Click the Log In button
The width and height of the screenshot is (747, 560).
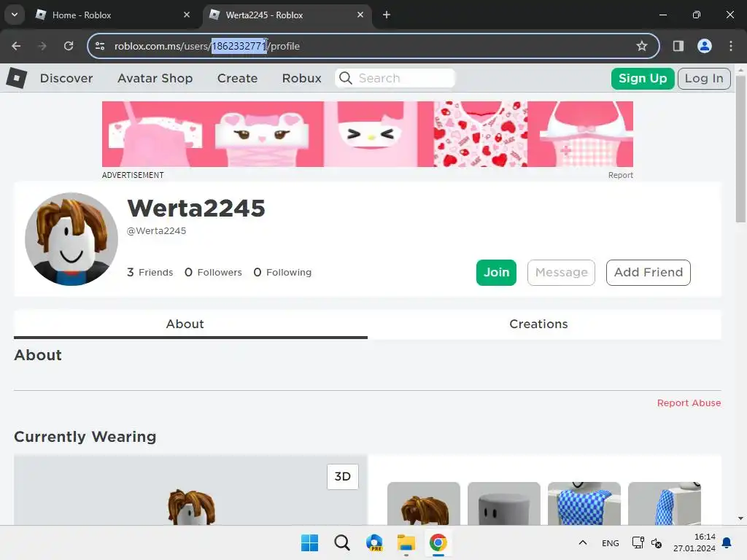[x=704, y=78]
